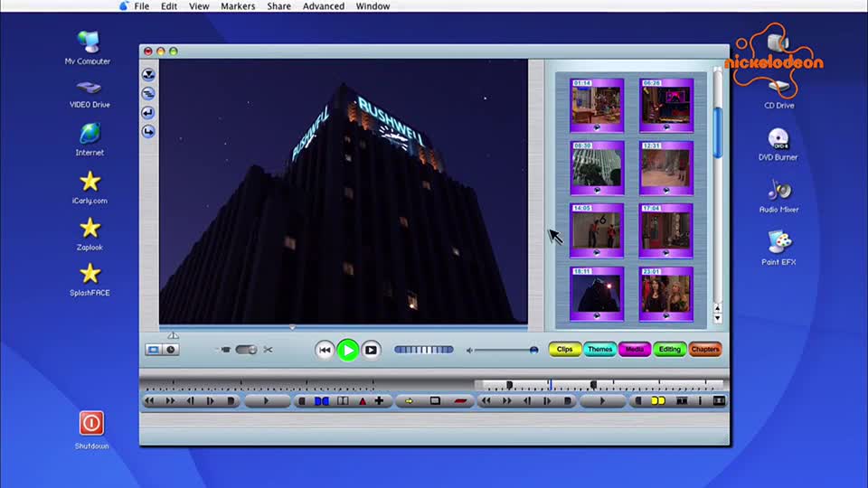Screen dimensions: 868x488
Task: Open My Computer desktop icon
Action: tap(88, 48)
